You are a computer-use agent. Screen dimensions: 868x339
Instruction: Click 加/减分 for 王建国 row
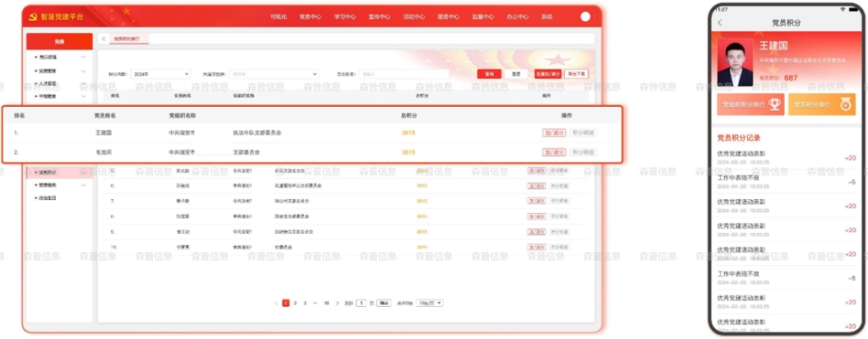click(x=554, y=132)
